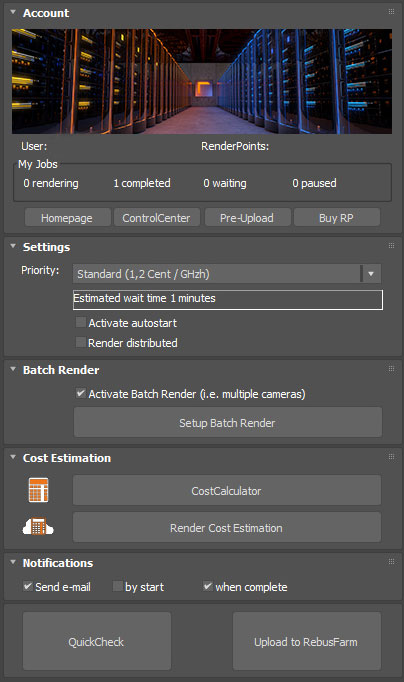This screenshot has width=404, height=682.
Task: Collapse the Account rollout
Action: pos(13,12)
